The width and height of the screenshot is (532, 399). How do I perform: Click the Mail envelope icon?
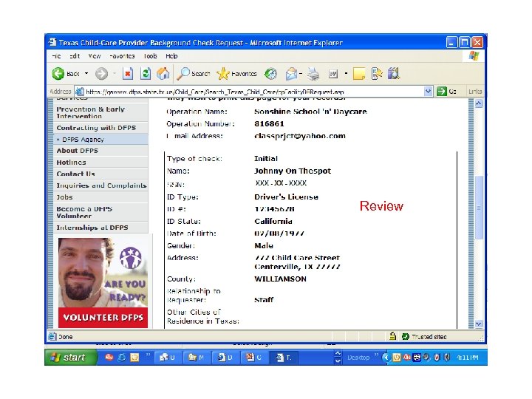[291, 74]
